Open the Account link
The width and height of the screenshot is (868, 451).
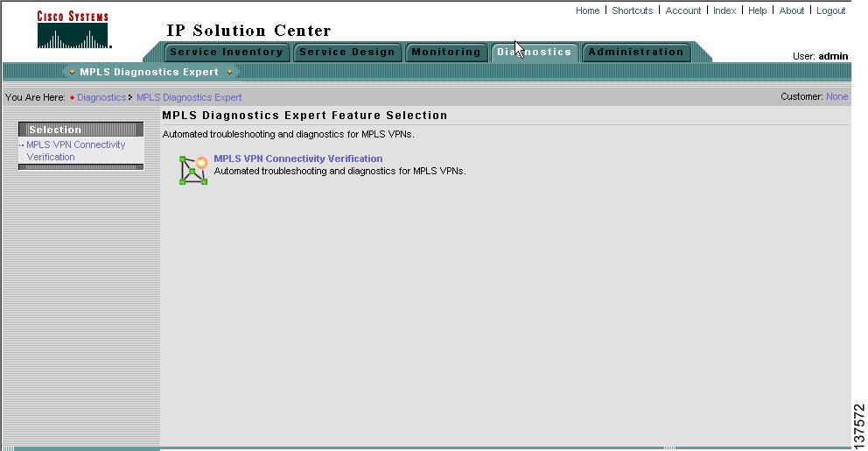(x=683, y=11)
